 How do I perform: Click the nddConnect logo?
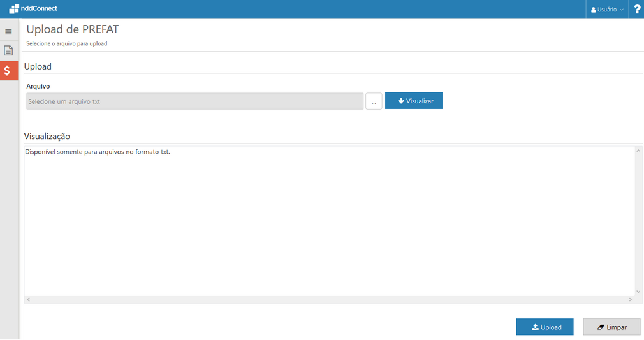[x=33, y=9]
